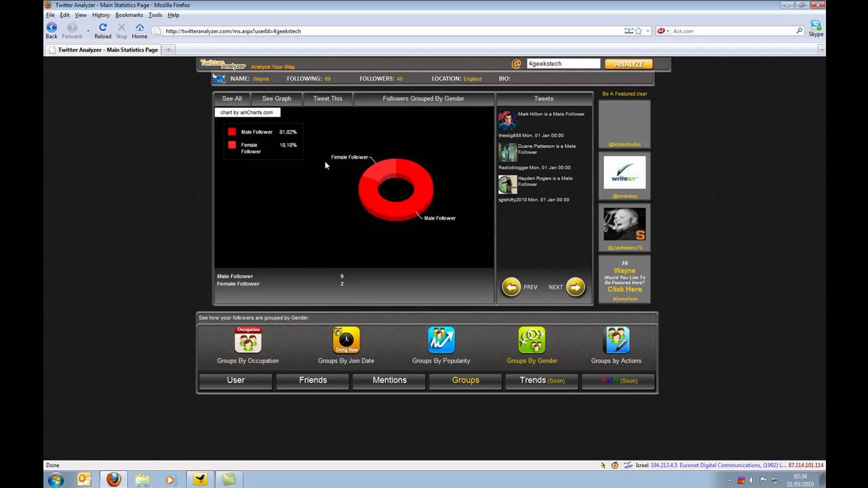Click Be A Featured User link
Viewport: 868px width, 488px height.
coord(625,94)
